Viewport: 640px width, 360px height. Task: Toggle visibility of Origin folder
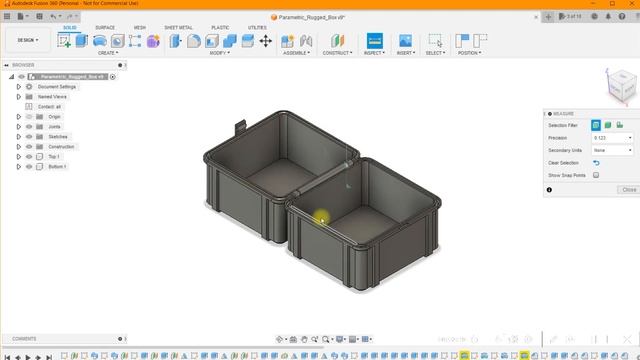pos(29,117)
